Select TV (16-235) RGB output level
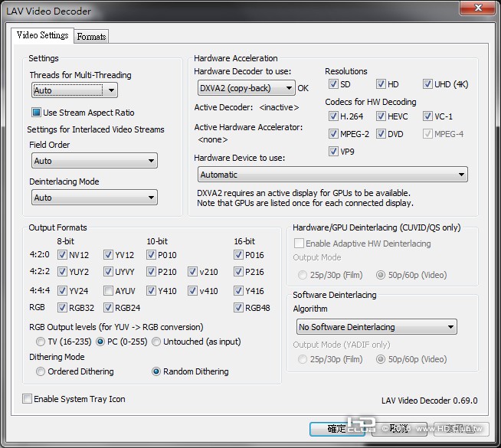The height and width of the screenshot is (448, 501). tap(41, 342)
